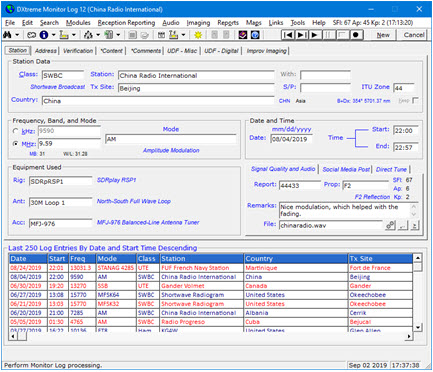433x372 pixels.
Task: Open the Tools menu
Action: [x=298, y=23]
